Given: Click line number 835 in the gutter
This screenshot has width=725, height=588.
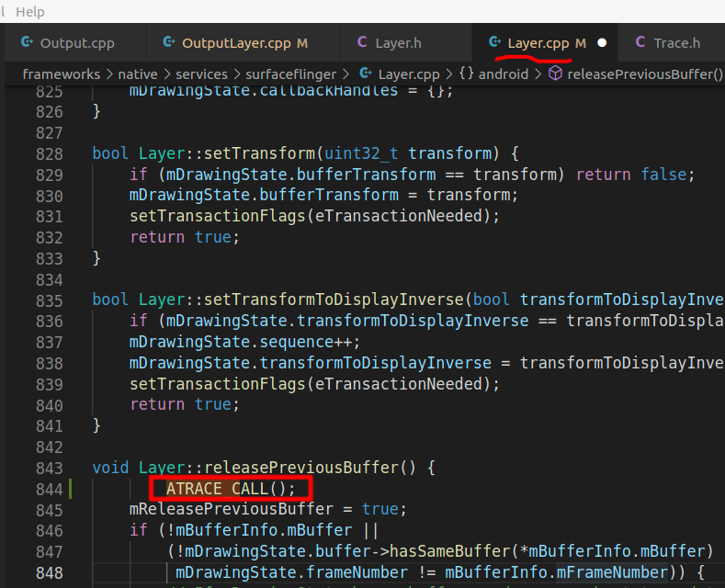Looking at the screenshot, I should (x=50, y=301).
